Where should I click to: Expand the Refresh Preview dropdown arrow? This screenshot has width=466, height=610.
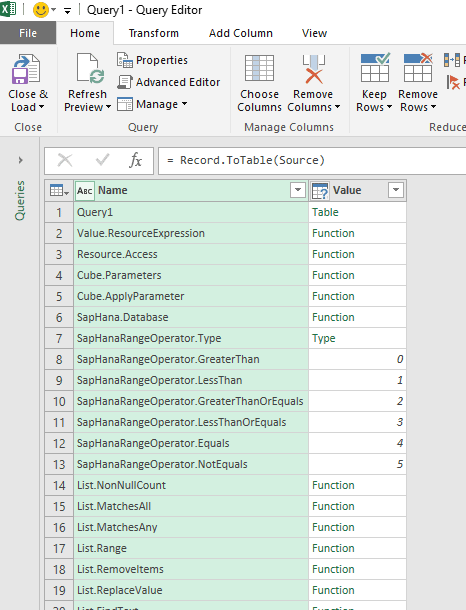(108, 107)
